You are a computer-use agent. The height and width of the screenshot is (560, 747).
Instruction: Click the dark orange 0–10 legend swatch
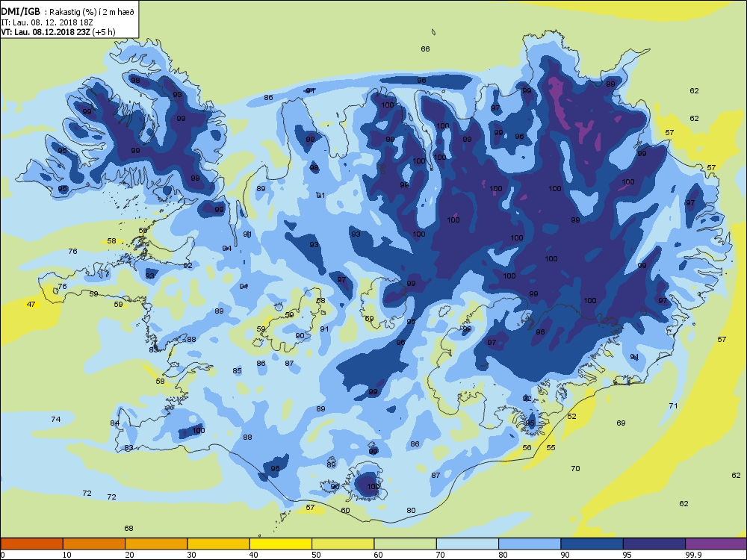click(x=31, y=544)
